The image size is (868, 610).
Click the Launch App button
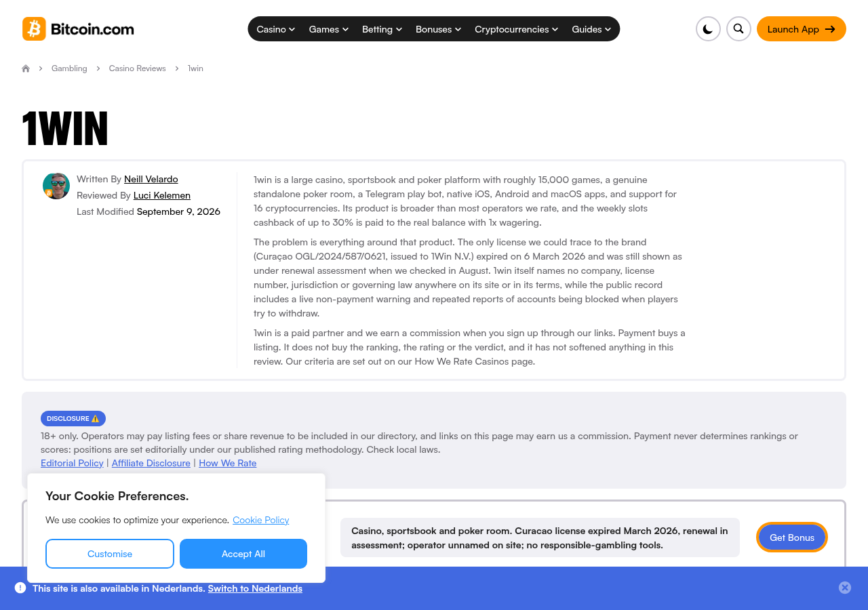point(802,29)
